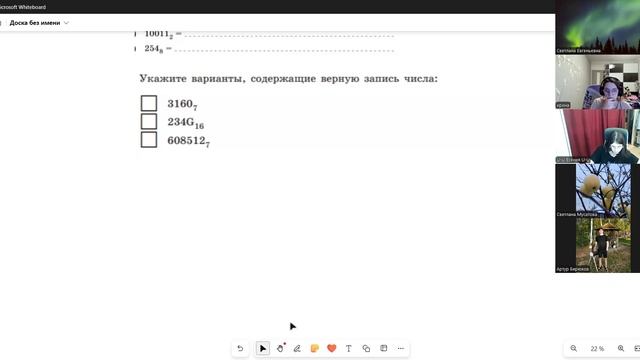Undo the last whiteboard action
Screen dimensions: 640x360
tap(240, 349)
